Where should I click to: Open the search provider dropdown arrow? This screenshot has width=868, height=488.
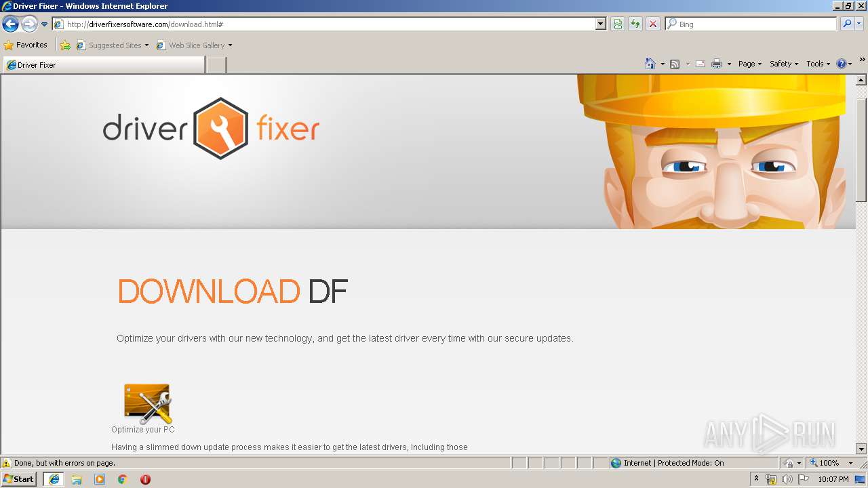tap(859, 24)
